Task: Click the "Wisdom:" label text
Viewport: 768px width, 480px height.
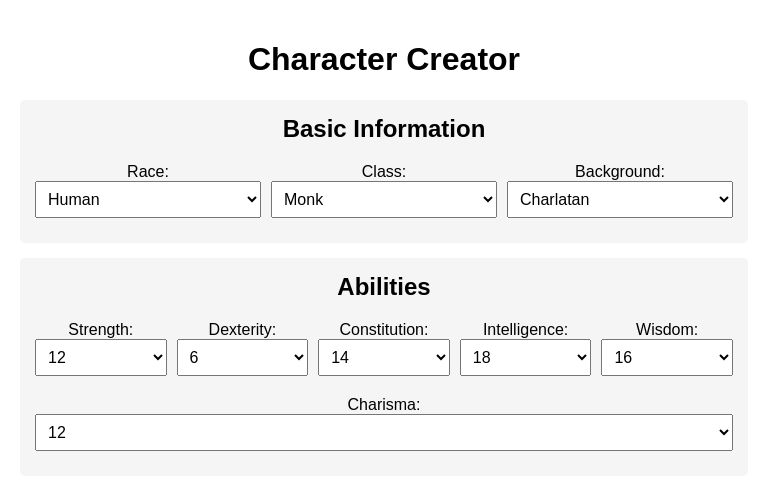Action: 667,329
